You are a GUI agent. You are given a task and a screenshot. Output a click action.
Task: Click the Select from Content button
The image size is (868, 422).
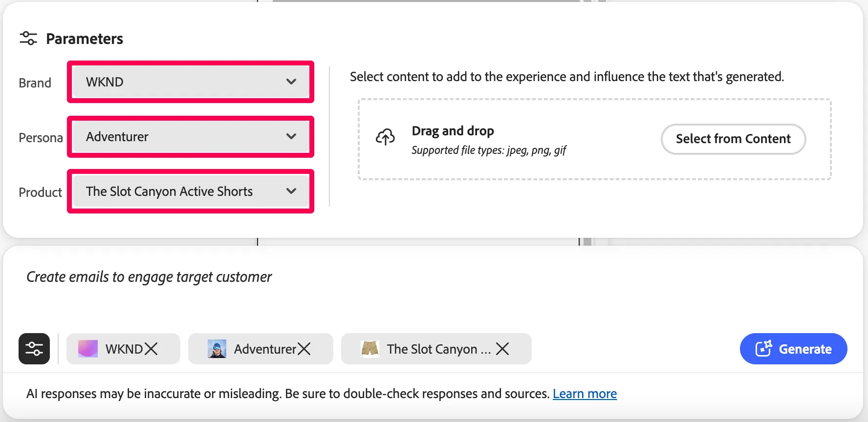click(733, 139)
